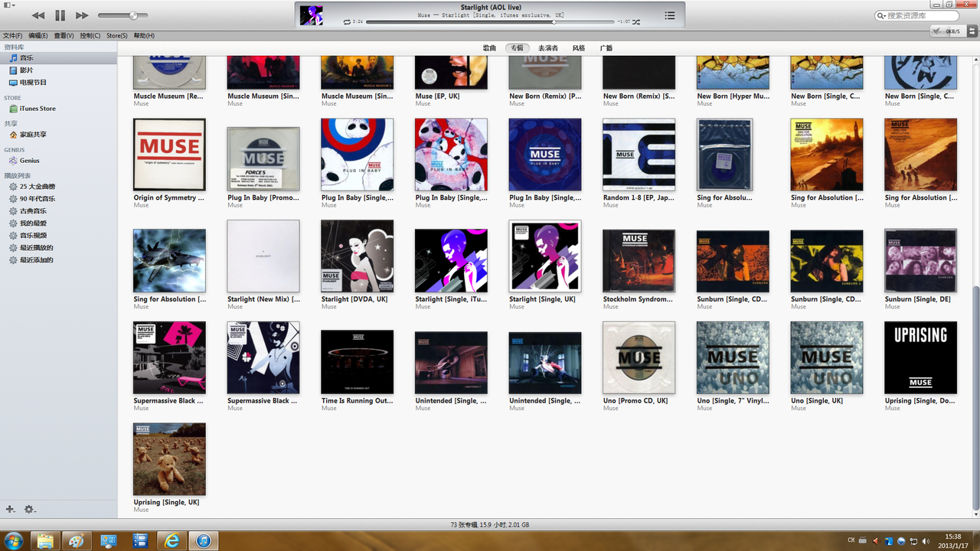The height and width of the screenshot is (551, 980).
Task: Click the Time Is Running Out album cover
Action: pyautogui.click(x=357, y=362)
